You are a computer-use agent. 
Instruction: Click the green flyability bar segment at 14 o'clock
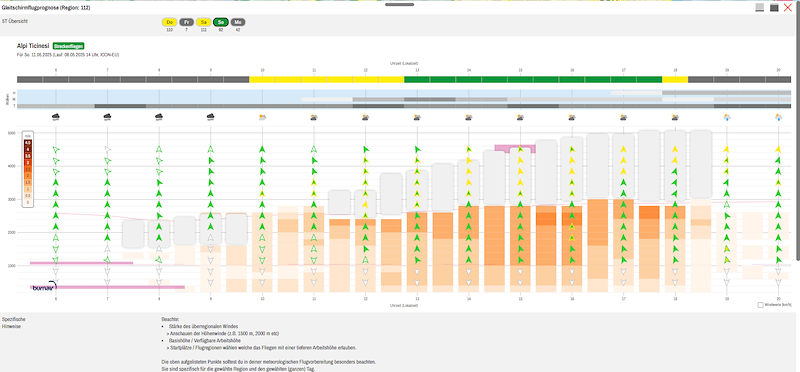pyautogui.click(x=469, y=79)
